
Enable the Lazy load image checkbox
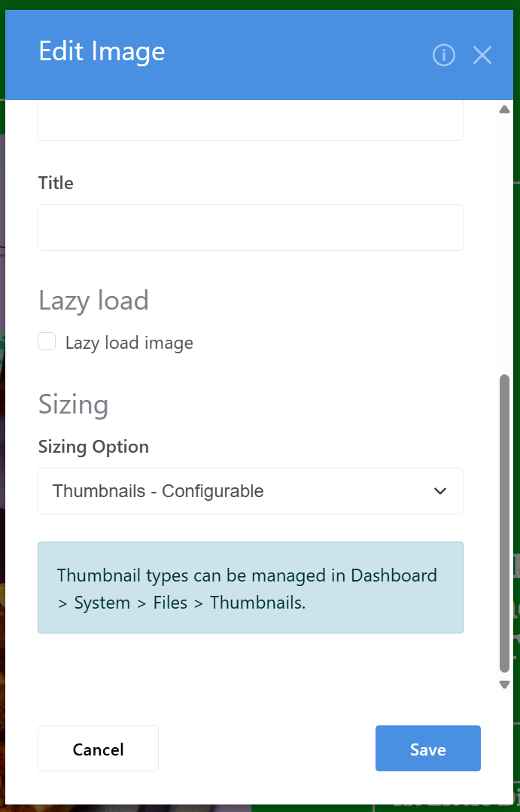click(x=47, y=342)
